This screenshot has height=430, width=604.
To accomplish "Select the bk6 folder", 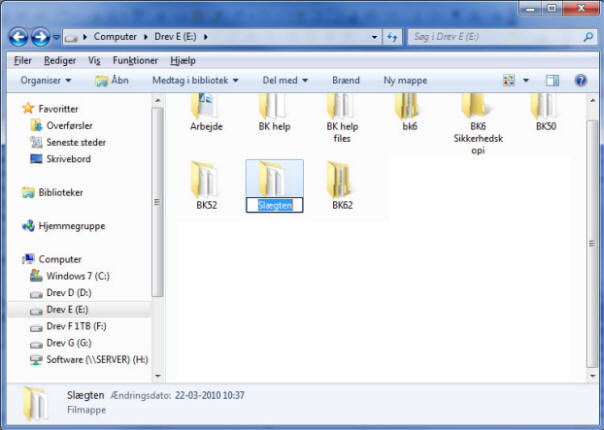I will point(410,112).
